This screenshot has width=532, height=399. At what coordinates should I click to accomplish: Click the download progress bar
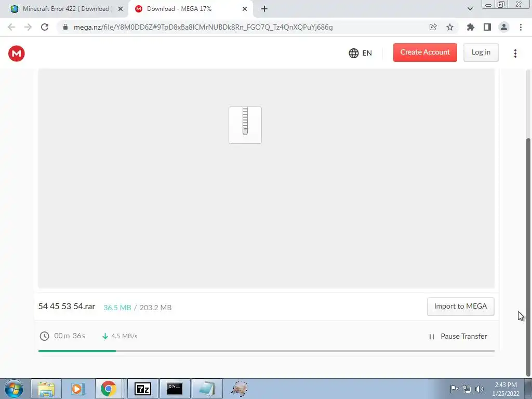point(267,351)
